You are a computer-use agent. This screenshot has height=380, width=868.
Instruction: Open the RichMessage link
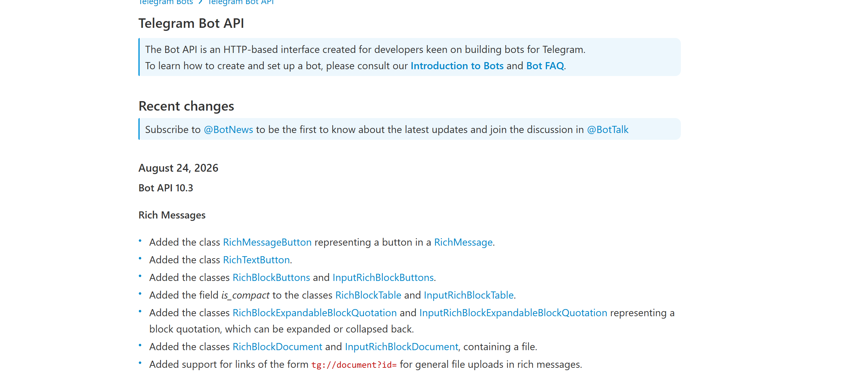pyautogui.click(x=463, y=242)
